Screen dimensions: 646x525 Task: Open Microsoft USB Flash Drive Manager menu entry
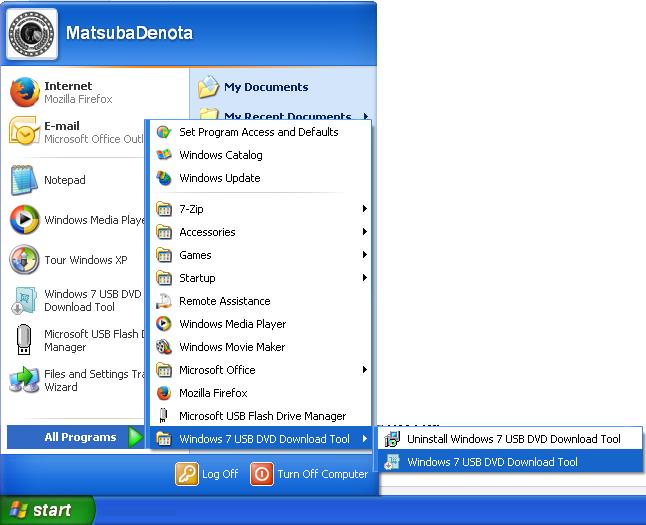[261, 416]
